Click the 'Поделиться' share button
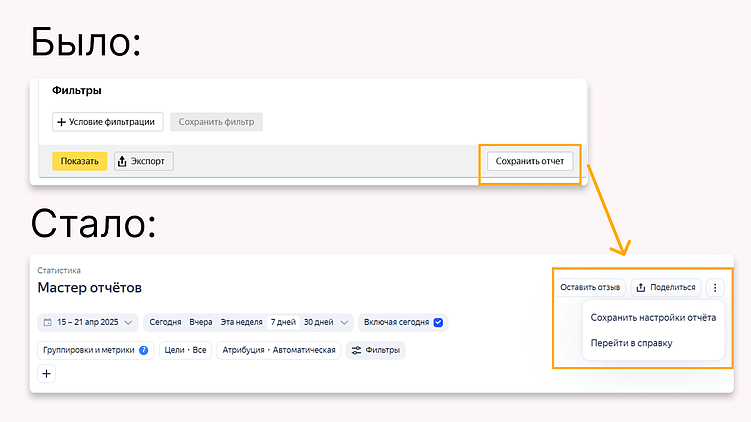Image resolution: width=751 pixels, height=422 pixels. tap(666, 287)
